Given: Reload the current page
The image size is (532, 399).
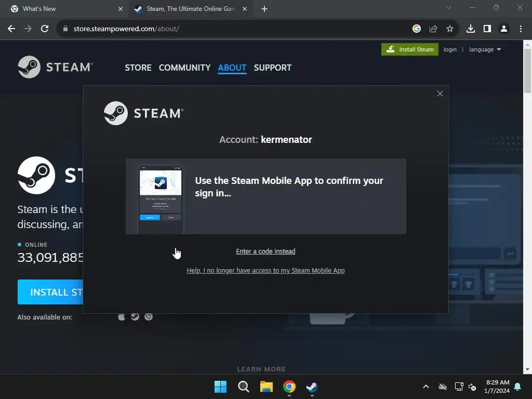Looking at the screenshot, I should (x=45, y=29).
